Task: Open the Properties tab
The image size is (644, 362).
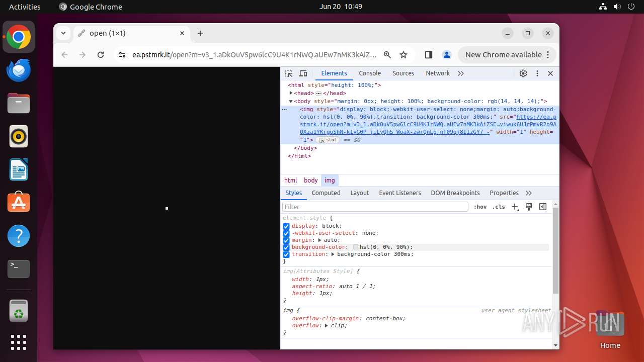Action: click(x=504, y=193)
